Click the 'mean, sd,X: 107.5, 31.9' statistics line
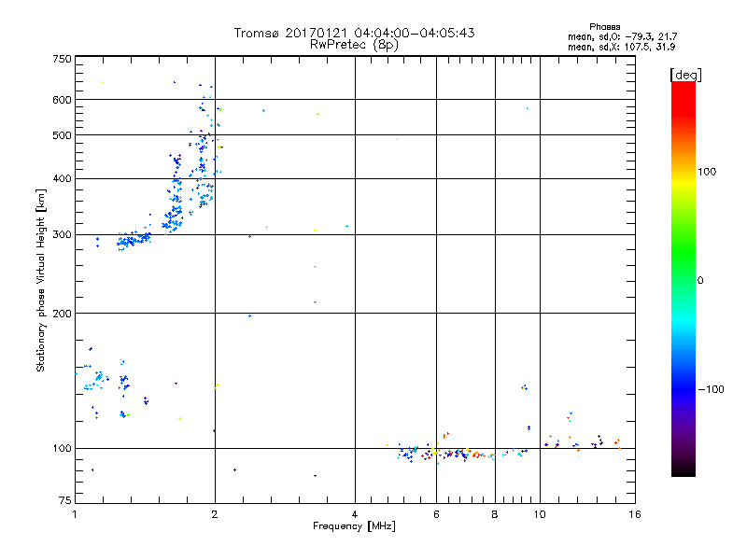The image size is (747, 560). tap(621, 47)
